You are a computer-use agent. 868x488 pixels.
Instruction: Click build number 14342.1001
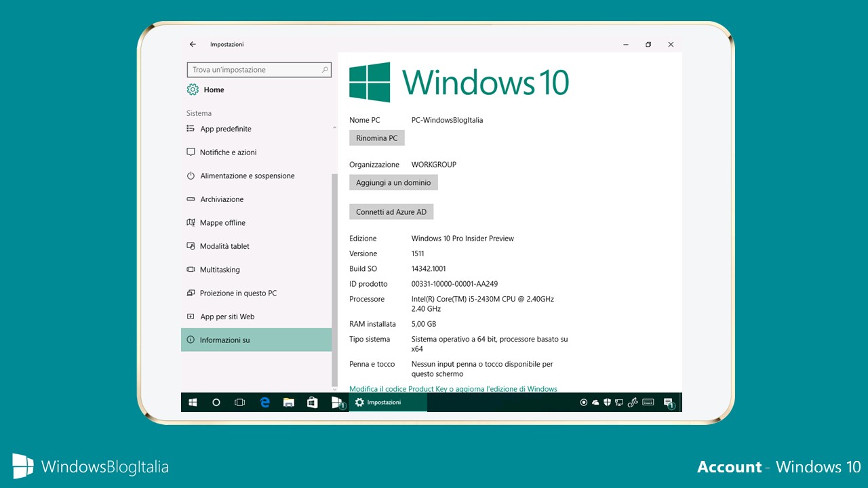(429, 269)
